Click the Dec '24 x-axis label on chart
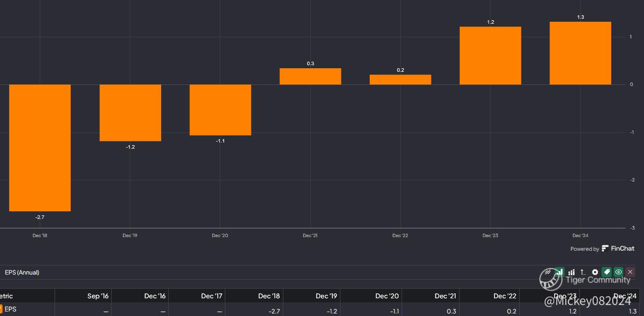This screenshot has width=644, height=316. (x=580, y=236)
